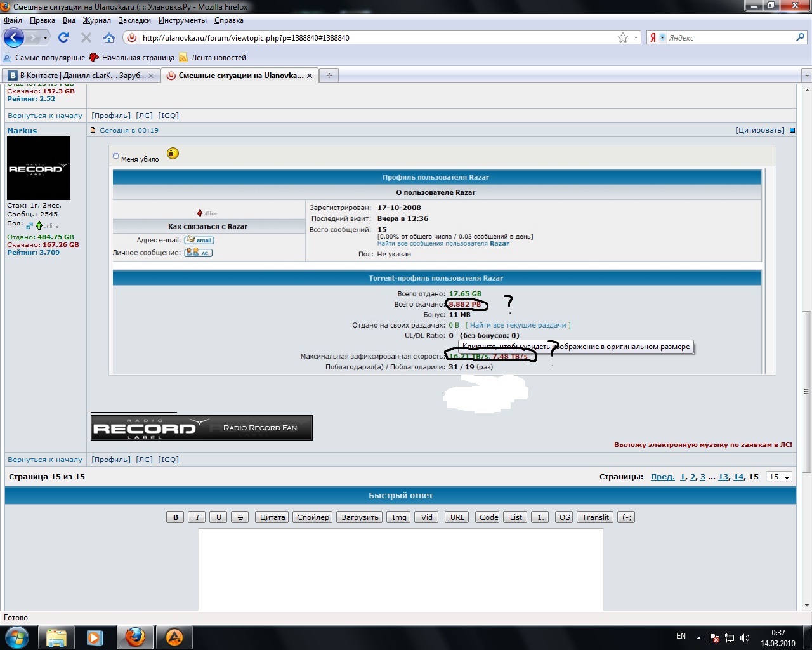Open the Windows Start menu
The height and width of the screenshot is (650, 812).
pos(16,637)
